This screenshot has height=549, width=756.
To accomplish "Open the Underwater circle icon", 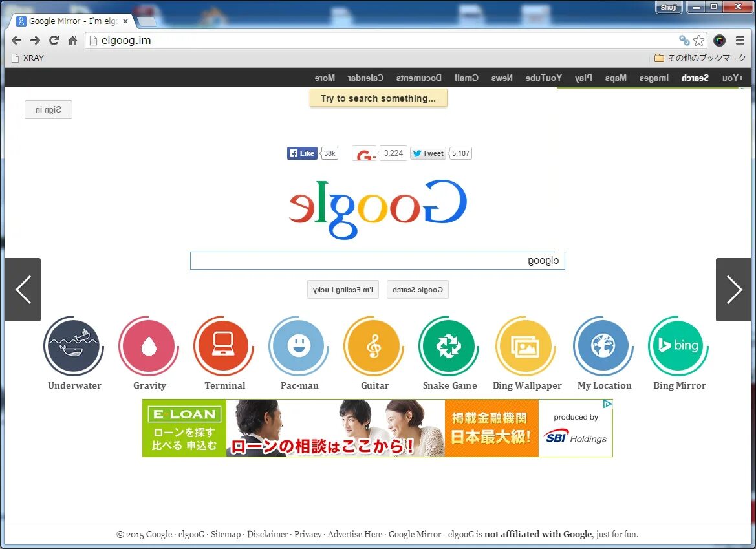I will point(74,346).
